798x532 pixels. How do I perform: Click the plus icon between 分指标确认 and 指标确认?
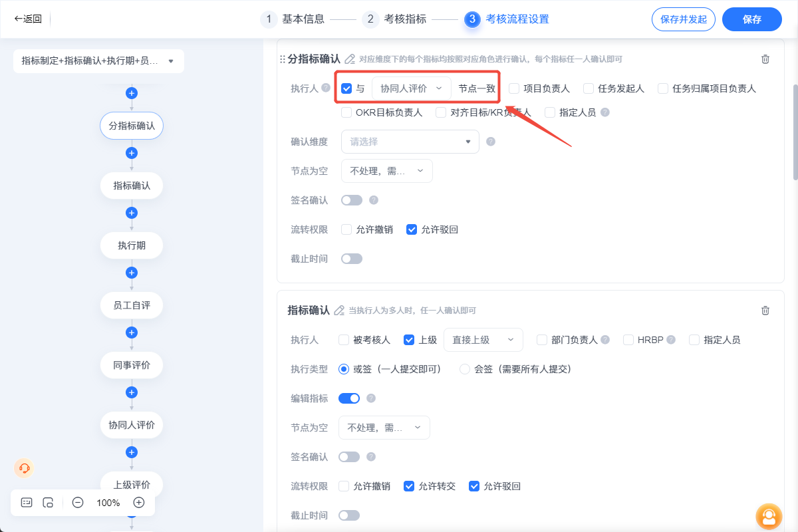[132, 153]
